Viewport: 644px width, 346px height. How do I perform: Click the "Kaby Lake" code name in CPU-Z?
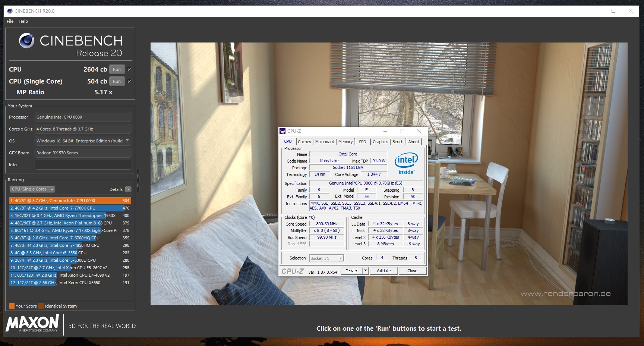pos(329,161)
